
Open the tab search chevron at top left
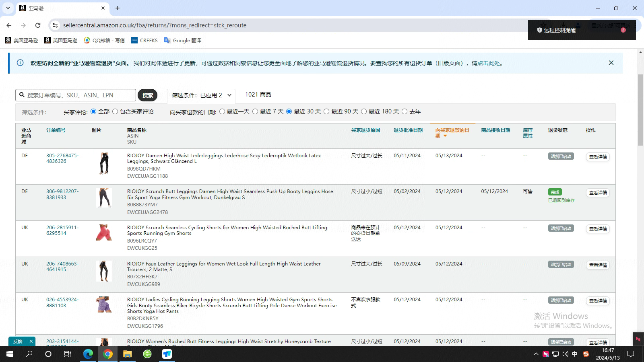click(x=8, y=8)
